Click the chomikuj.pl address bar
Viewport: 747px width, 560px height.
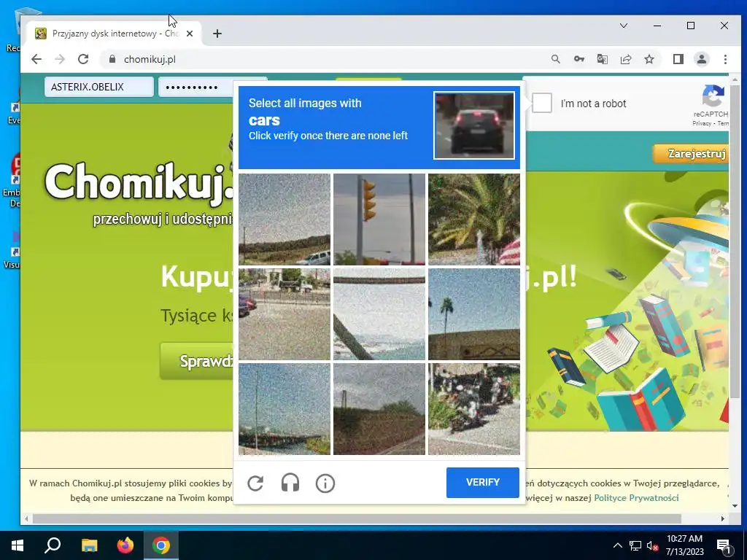(324, 59)
